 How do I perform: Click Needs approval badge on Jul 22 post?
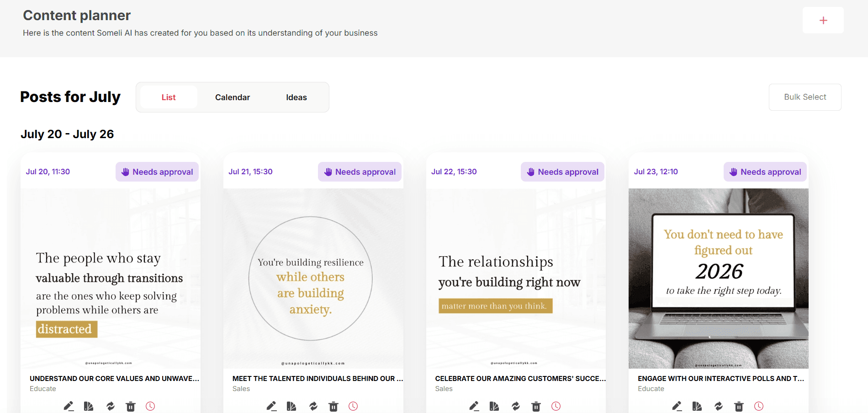tap(562, 172)
